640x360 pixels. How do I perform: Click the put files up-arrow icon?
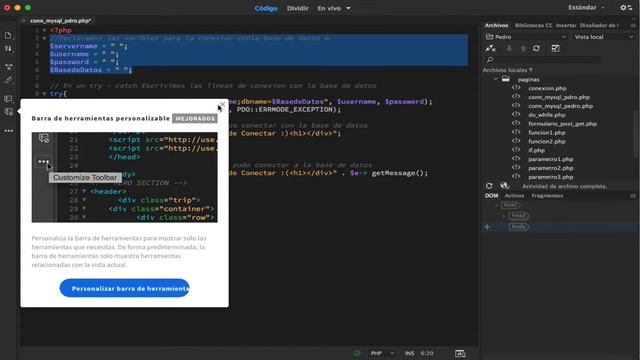(523, 49)
